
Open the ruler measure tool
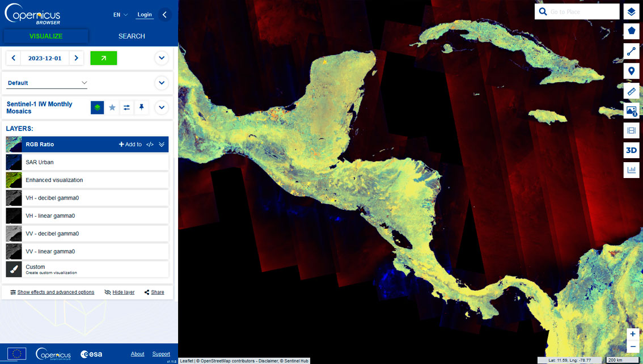pos(631,91)
